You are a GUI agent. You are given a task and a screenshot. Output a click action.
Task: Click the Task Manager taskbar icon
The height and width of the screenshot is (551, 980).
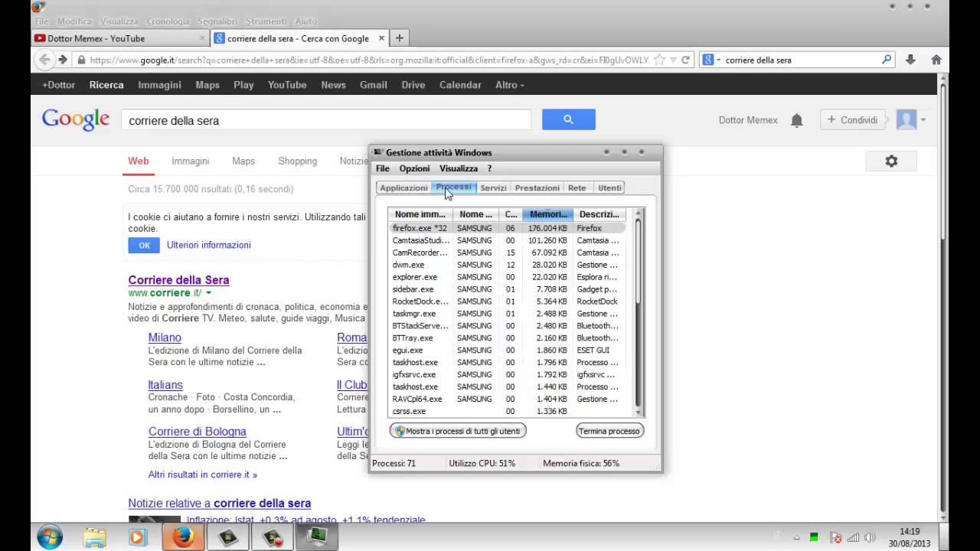coord(316,537)
